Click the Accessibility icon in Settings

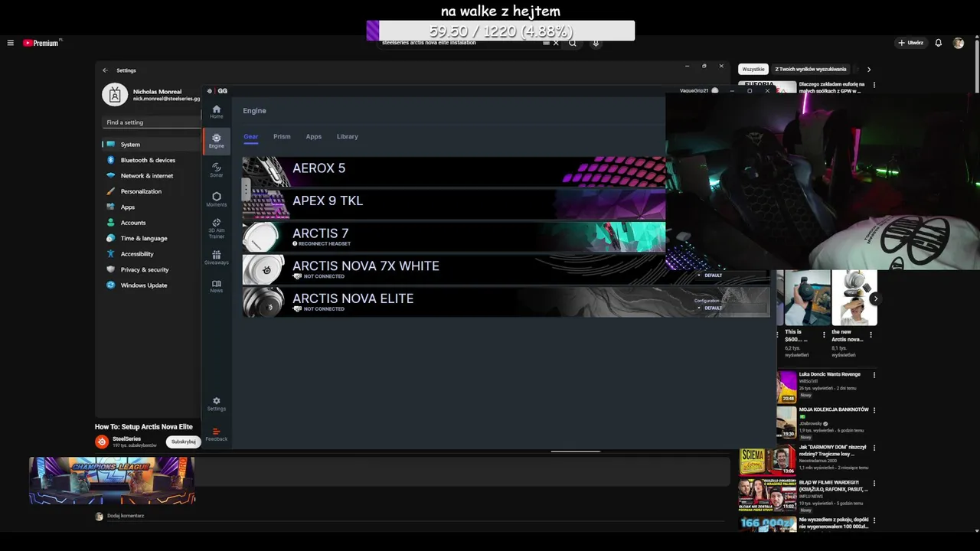pyautogui.click(x=111, y=254)
